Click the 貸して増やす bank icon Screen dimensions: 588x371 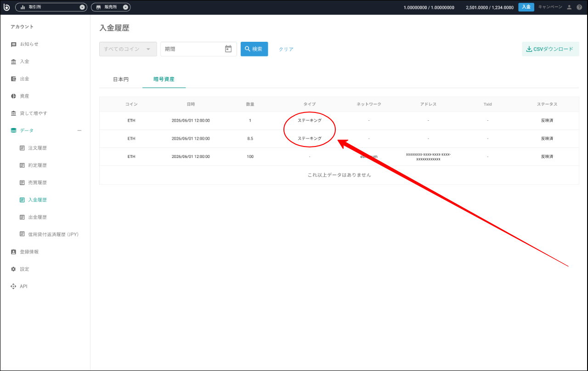click(x=13, y=113)
